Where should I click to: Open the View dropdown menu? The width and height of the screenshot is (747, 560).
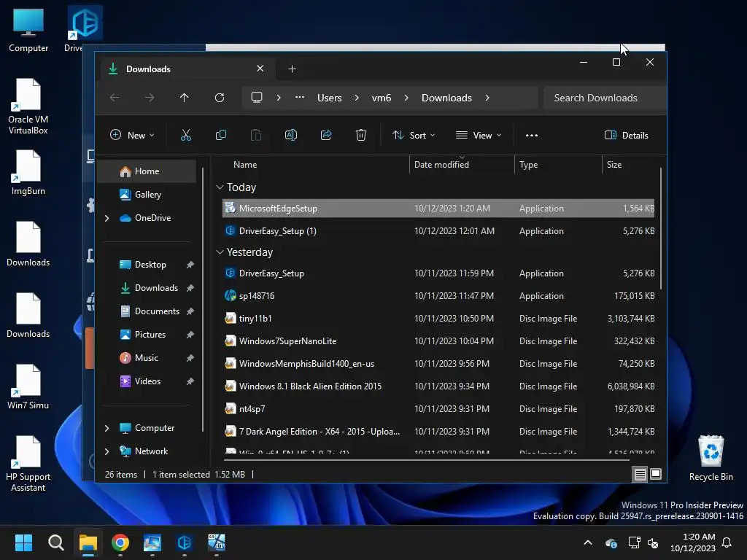pyautogui.click(x=479, y=135)
